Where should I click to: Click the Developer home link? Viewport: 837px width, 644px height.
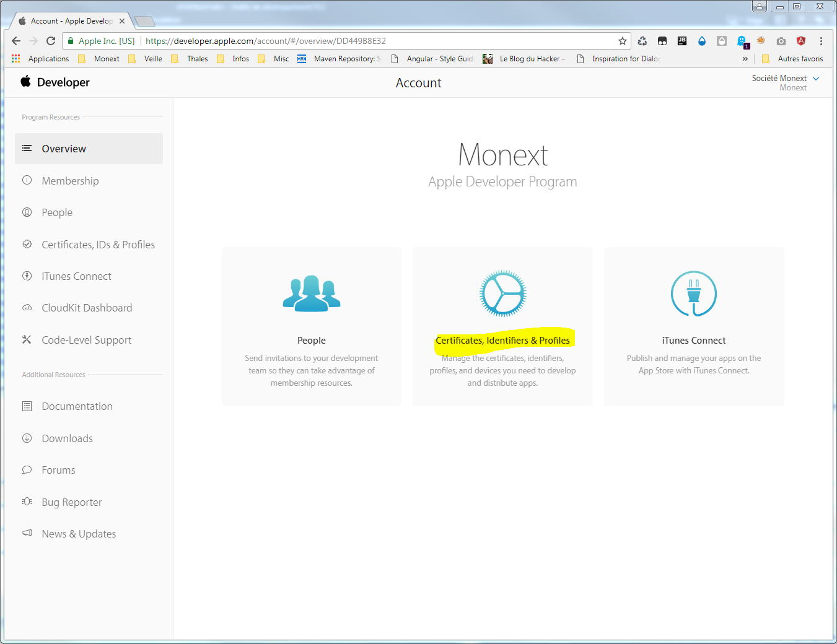point(55,82)
